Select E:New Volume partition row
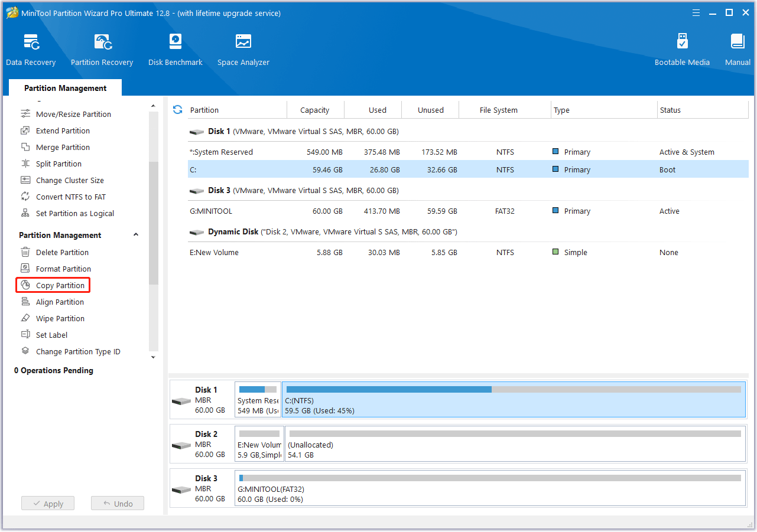 (468, 252)
